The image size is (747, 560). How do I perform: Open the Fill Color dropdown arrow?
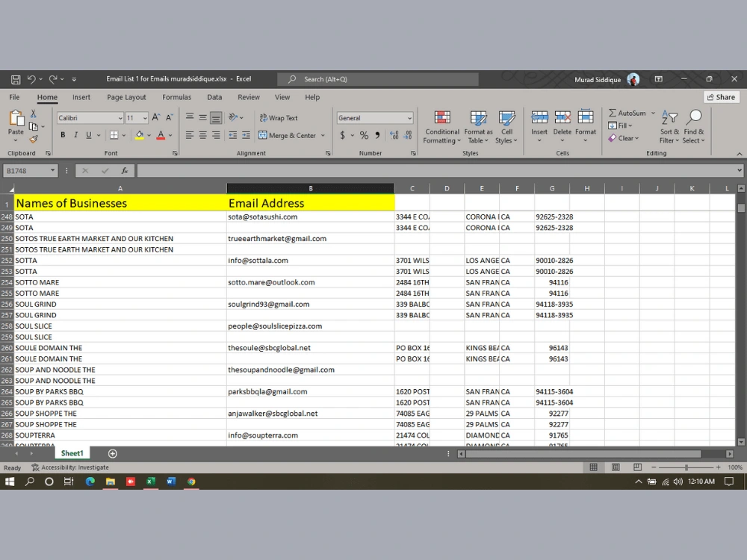149,136
